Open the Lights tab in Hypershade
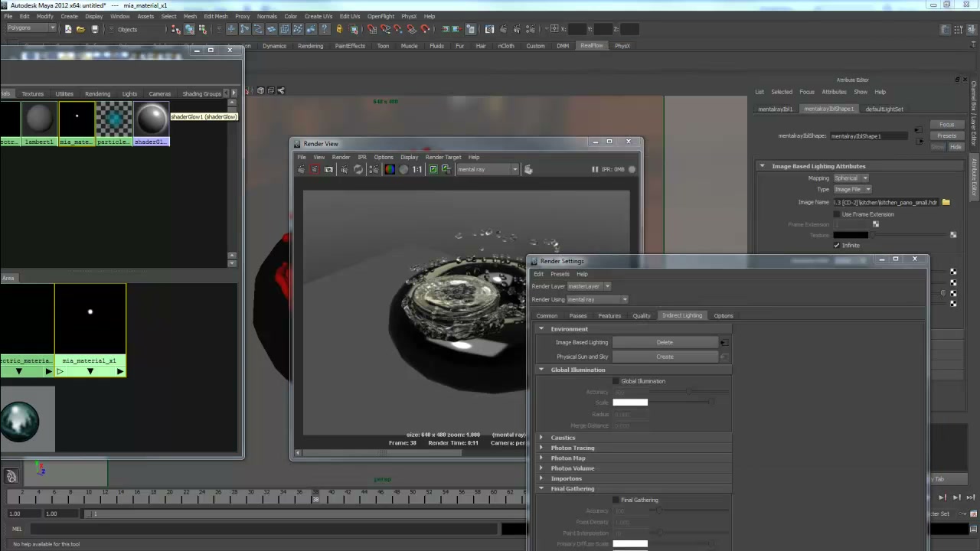980x551 pixels. coord(129,93)
